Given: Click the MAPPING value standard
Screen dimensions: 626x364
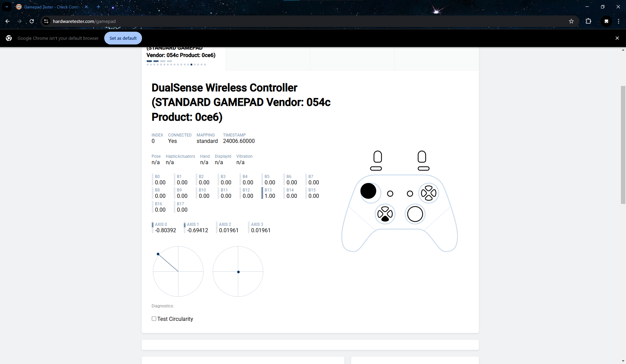Looking at the screenshot, I should (207, 141).
